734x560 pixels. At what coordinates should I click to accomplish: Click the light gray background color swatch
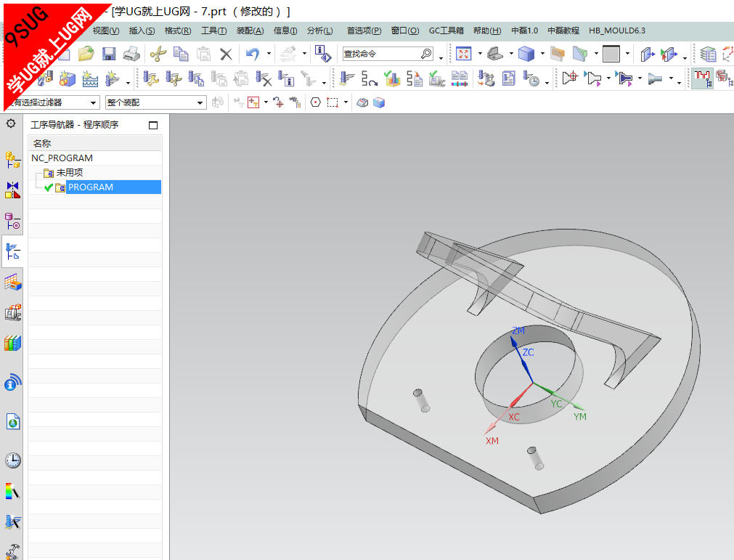click(611, 54)
